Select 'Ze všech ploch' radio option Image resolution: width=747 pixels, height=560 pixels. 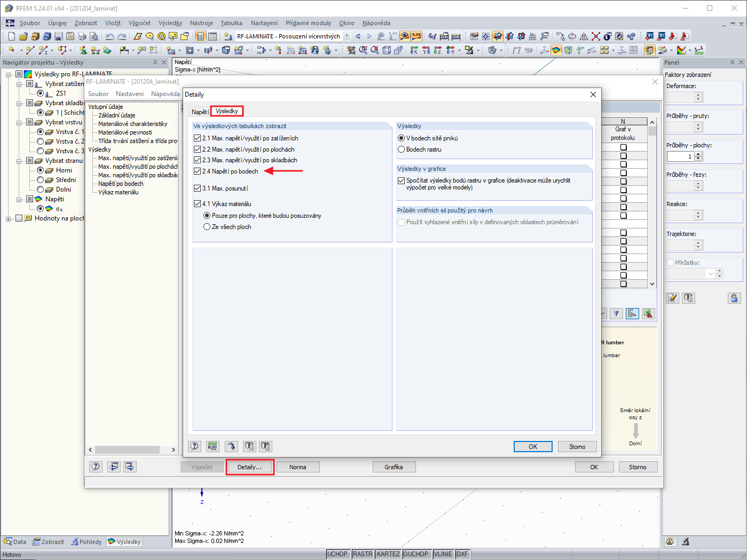(207, 227)
